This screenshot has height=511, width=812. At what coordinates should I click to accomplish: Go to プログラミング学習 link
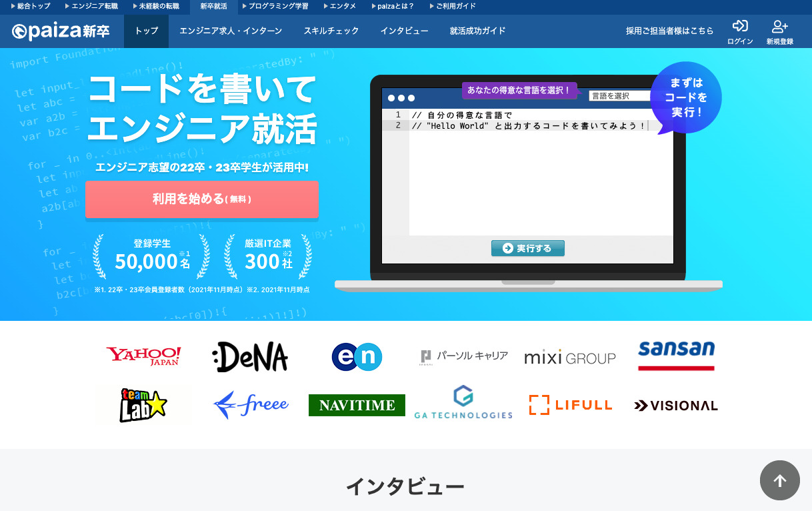click(x=275, y=6)
